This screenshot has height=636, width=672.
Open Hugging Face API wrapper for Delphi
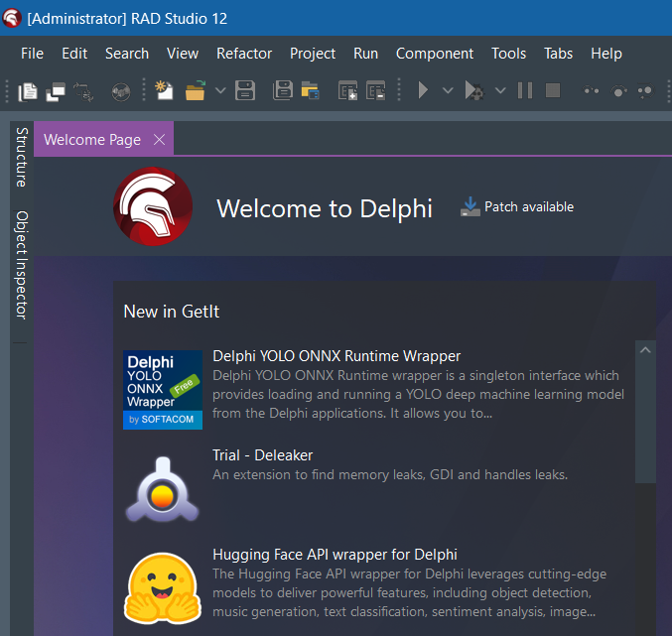335,555
